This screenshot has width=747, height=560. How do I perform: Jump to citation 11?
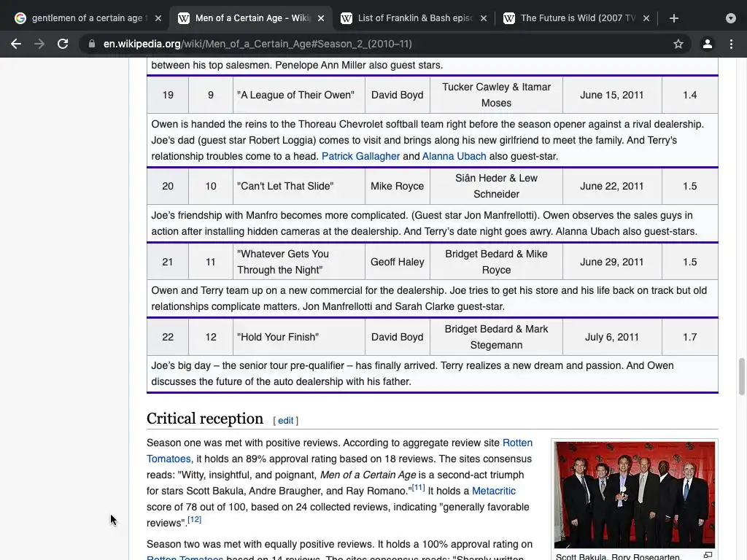(x=418, y=488)
